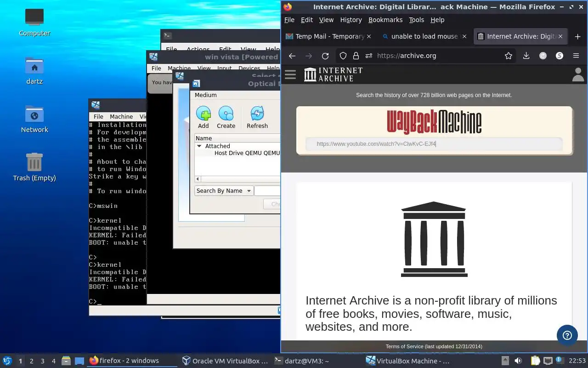Open the Trash desktop icon
This screenshot has height=368, width=588.
[34, 167]
